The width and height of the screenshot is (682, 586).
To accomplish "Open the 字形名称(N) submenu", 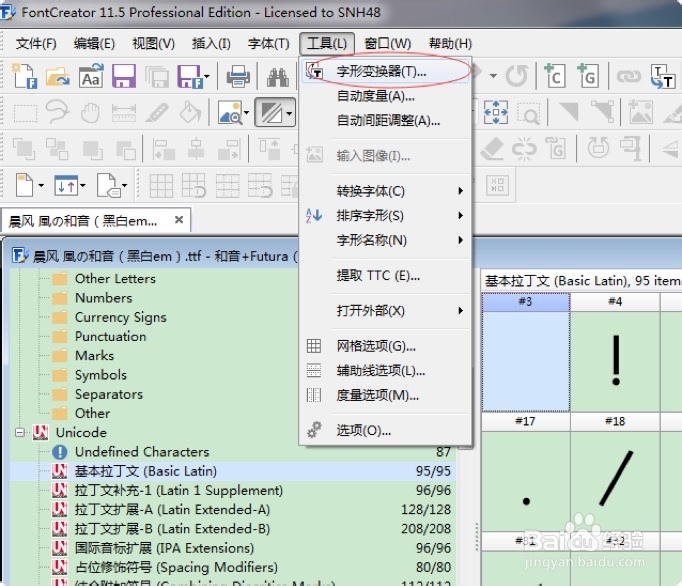I will pyautogui.click(x=385, y=240).
